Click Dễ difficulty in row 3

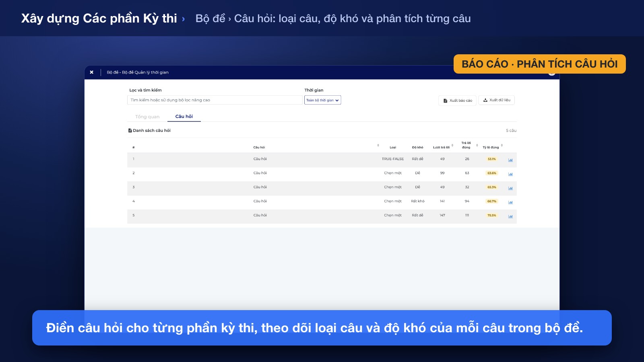(417, 187)
